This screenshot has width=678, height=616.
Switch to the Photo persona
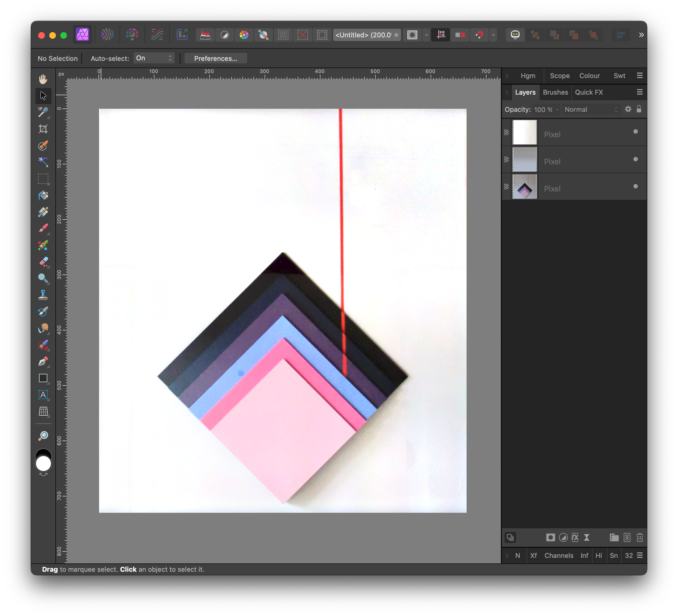pyautogui.click(x=82, y=35)
